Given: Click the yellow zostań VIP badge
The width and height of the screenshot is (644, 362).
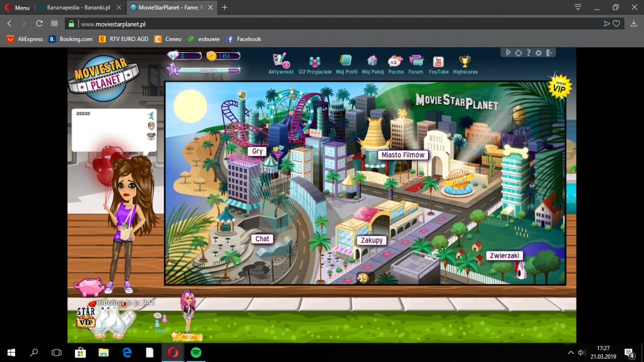Looking at the screenshot, I should point(559,86).
